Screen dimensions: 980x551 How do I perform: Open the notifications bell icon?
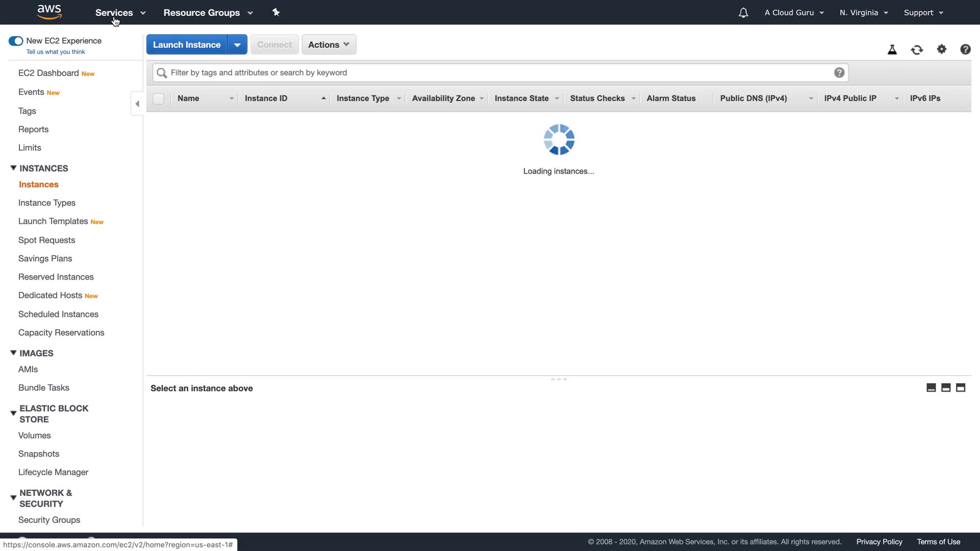[743, 13]
